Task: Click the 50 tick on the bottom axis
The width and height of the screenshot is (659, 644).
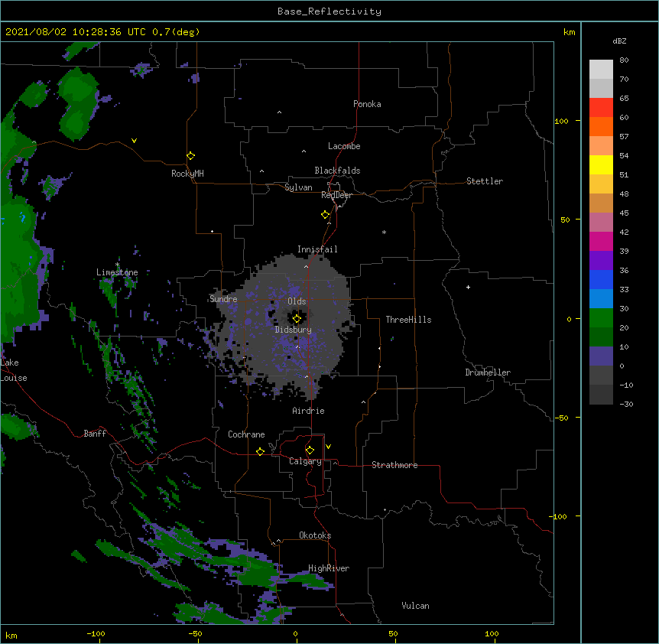Action: [x=393, y=633]
